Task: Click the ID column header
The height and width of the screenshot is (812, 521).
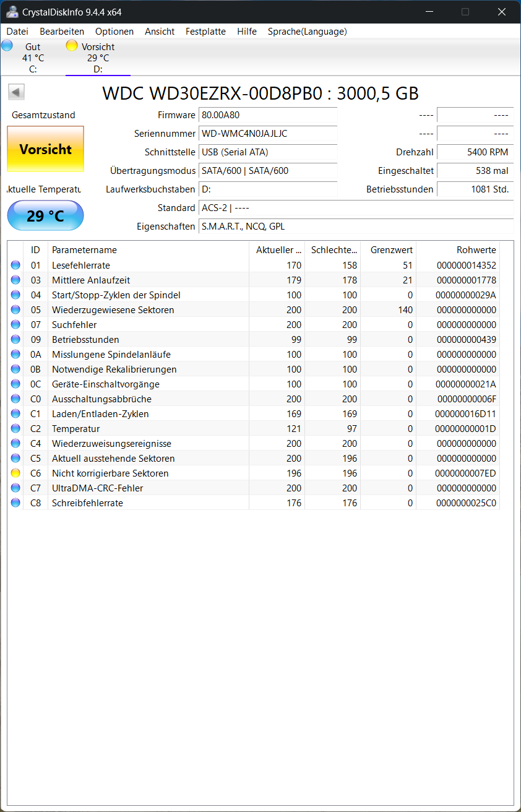Action: tap(36, 250)
